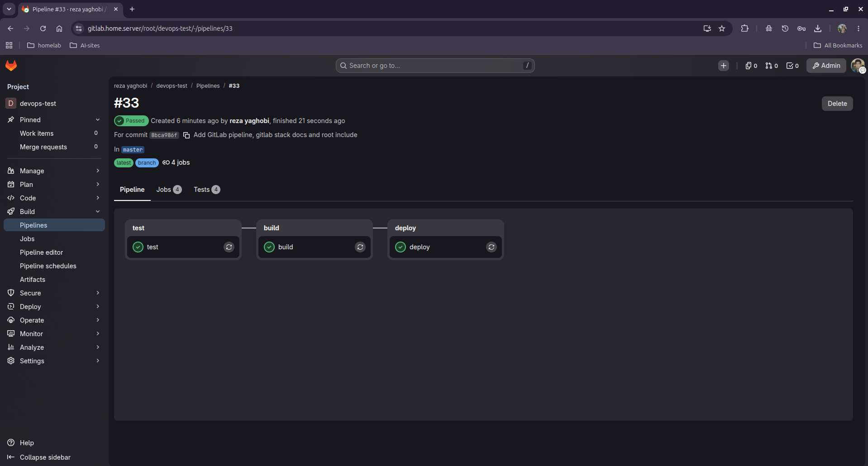This screenshot has width=868, height=466.
Task: Open the create new plus menu
Action: pyautogui.click(x=724, y=66)
